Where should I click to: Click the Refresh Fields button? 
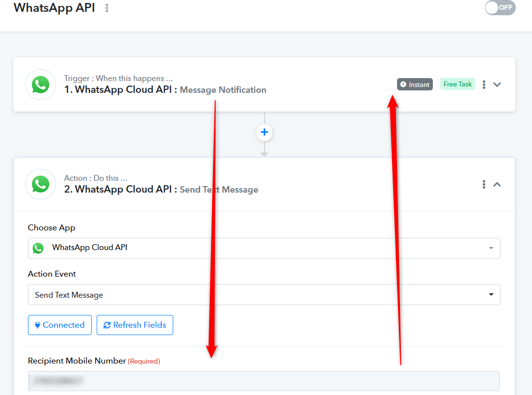click(x=135, y=325)
